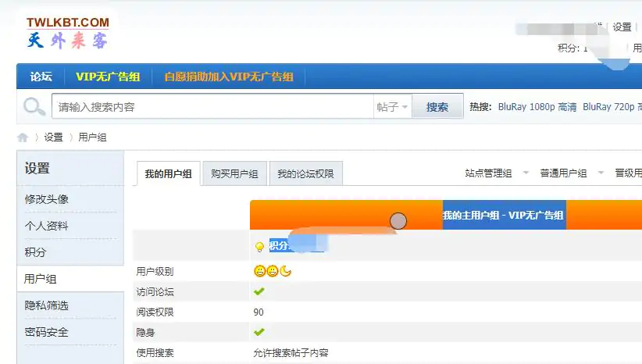Click the moon user level icon
Image resolution: width=642 pixels, height=364 pixels.
tap(285, 271)
